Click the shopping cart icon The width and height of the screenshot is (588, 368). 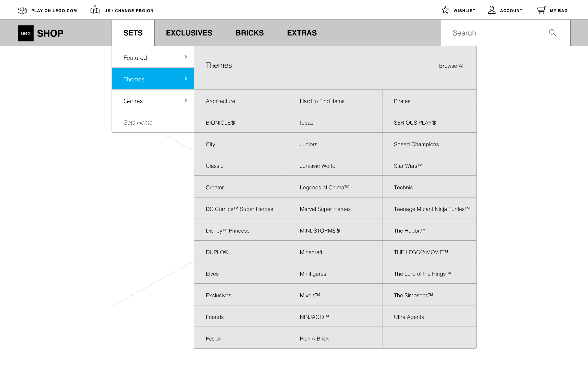[541, 10]
